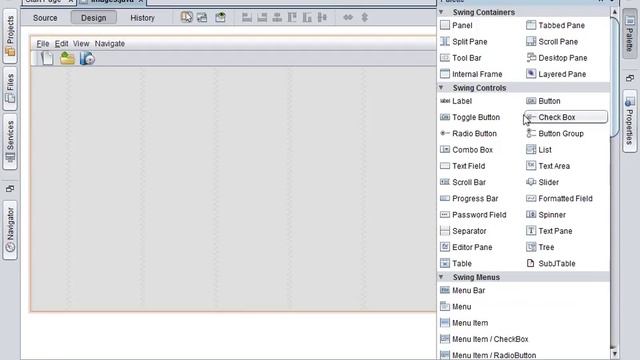The height and width of the screenshot is (360, 640).
Task: Pick the Label control from palette
Action: tap(456, 101)
